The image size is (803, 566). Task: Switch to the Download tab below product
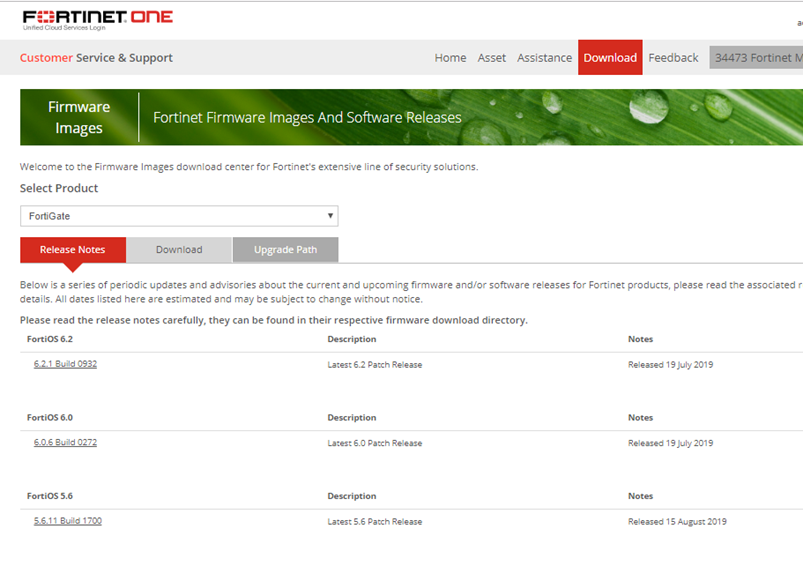(x=179, y=250)
